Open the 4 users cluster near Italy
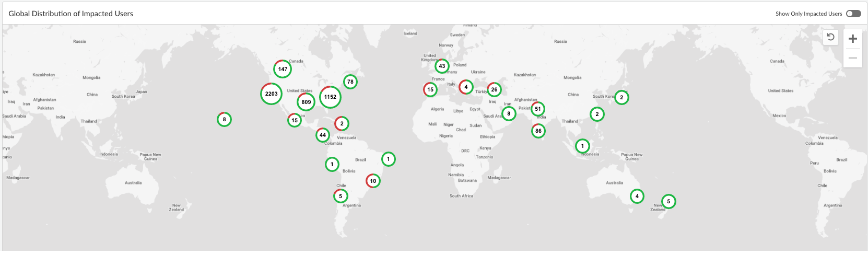 [x=466, y=87]
